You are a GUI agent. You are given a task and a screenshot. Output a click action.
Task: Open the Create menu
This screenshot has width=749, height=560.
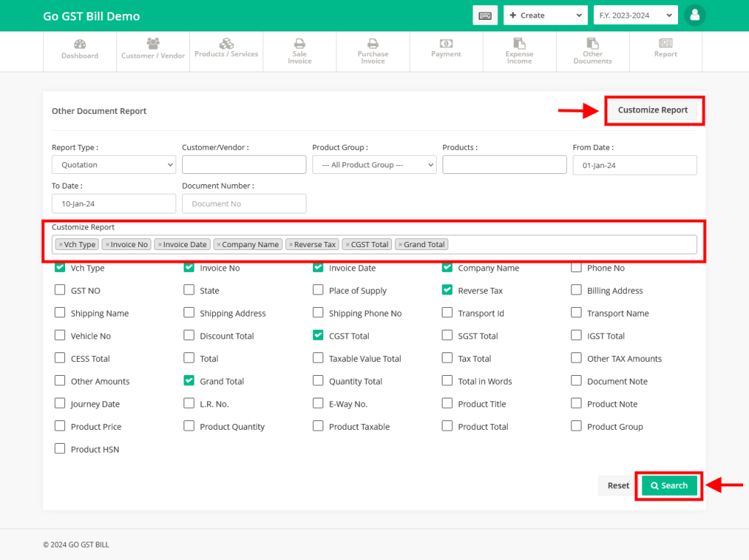545,15
